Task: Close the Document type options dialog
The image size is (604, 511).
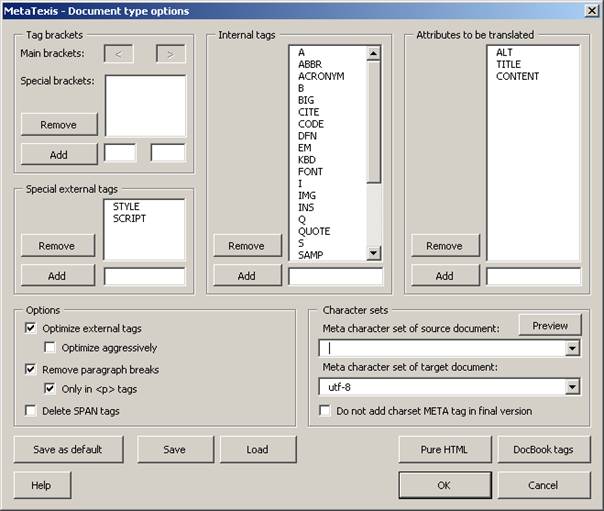Action: (x=592, y=10)
